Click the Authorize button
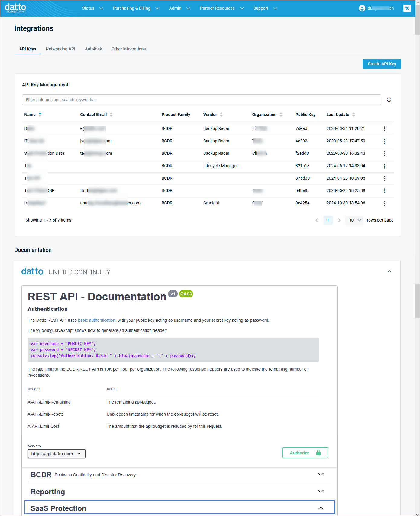The height and width of the screenshot is (516, 420). 305,453
